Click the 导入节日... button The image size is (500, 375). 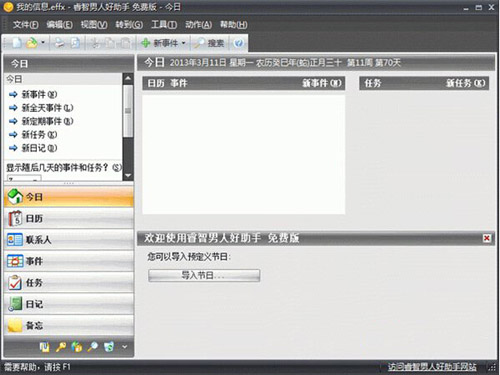(204, 275)
